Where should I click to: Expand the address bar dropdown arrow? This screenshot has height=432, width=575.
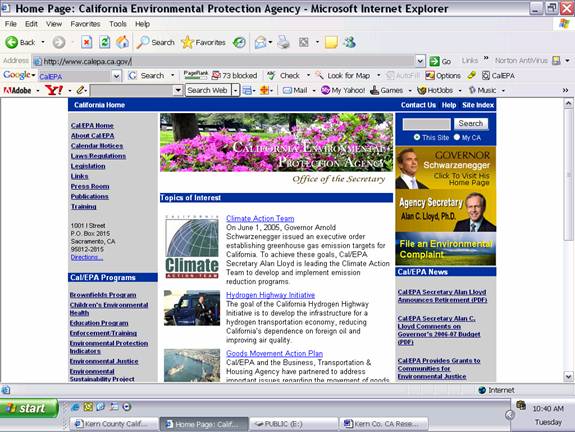tap(420, 61)
